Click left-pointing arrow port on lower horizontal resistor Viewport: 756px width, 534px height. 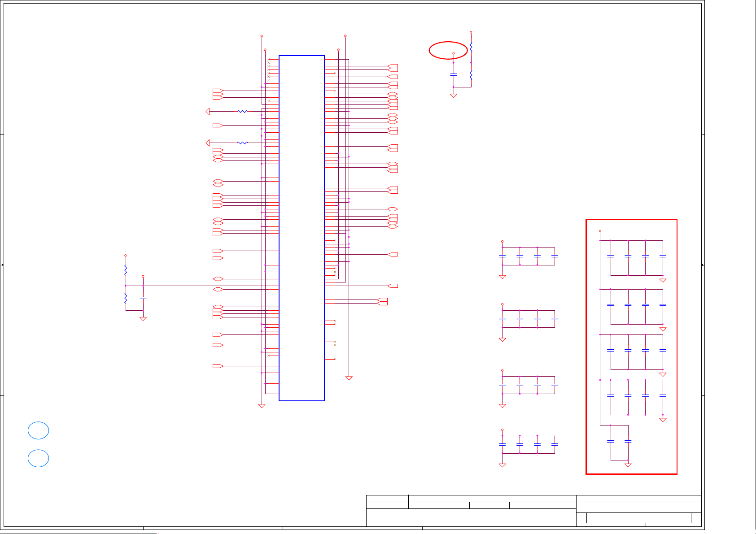click(208, 143)
